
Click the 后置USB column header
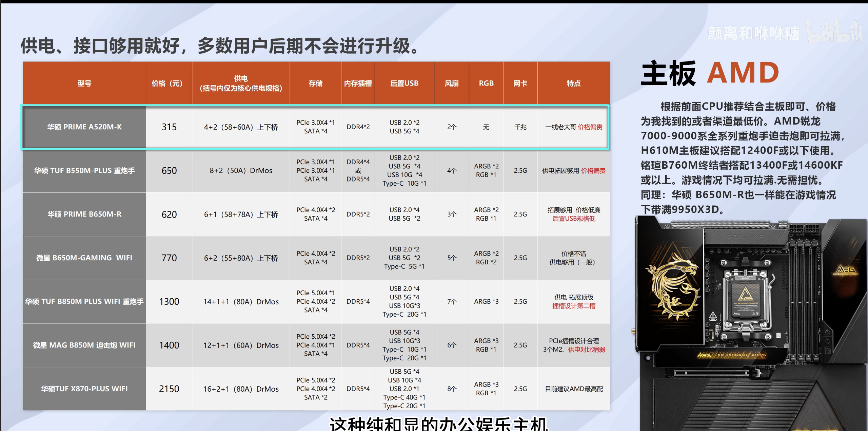click(x=404, y=83)
